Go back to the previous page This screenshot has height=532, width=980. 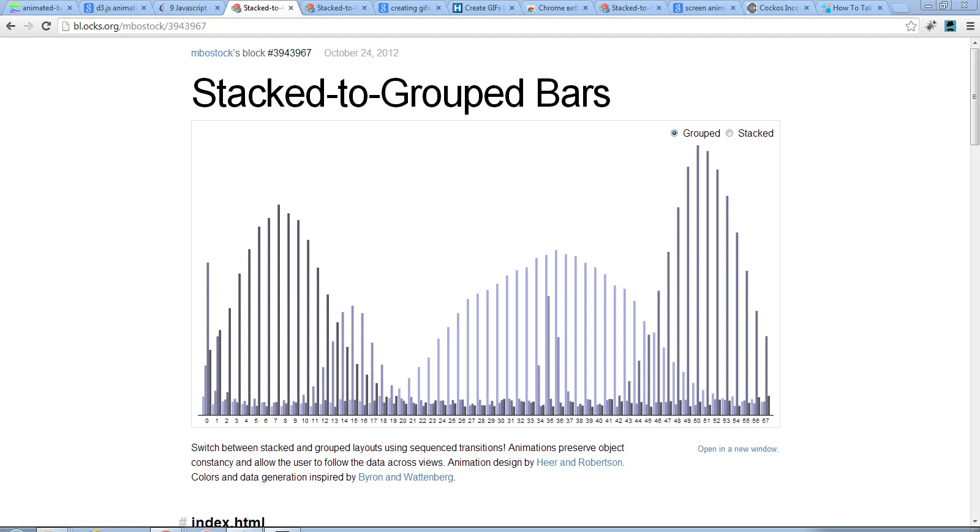click(x=10, y=26)
